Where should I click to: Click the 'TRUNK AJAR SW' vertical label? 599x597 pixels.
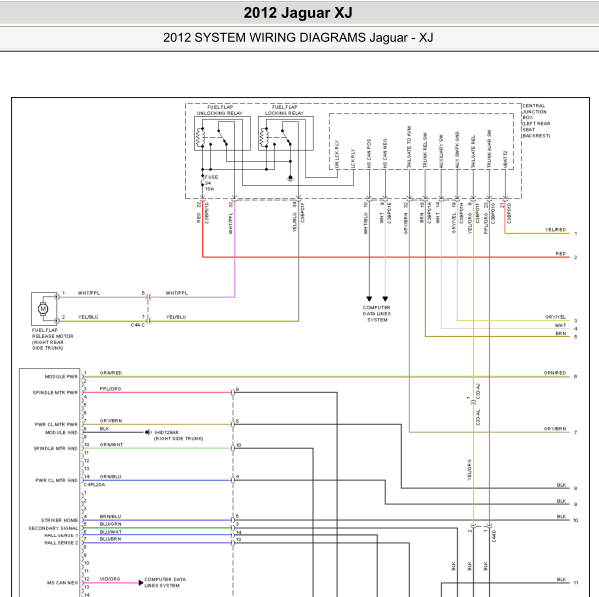[x=489, y=149]
